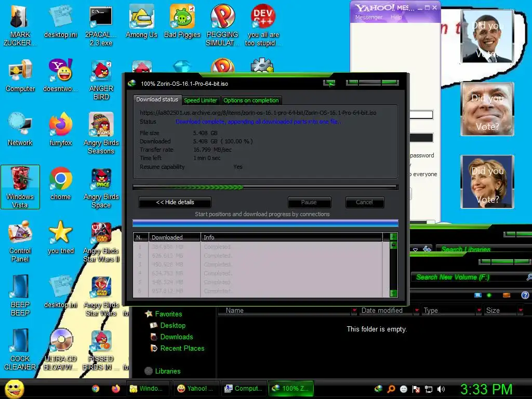Click the Explorer help question mark icon
The image size is (532, 399).
[525, 295]
